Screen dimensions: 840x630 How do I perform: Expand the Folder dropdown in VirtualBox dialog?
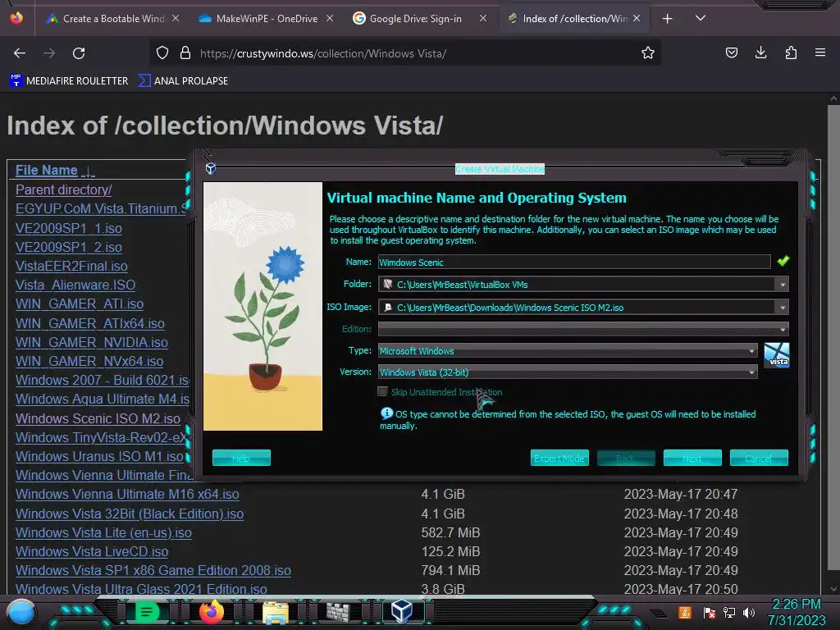pyautogui.click(x=783, y=285)
